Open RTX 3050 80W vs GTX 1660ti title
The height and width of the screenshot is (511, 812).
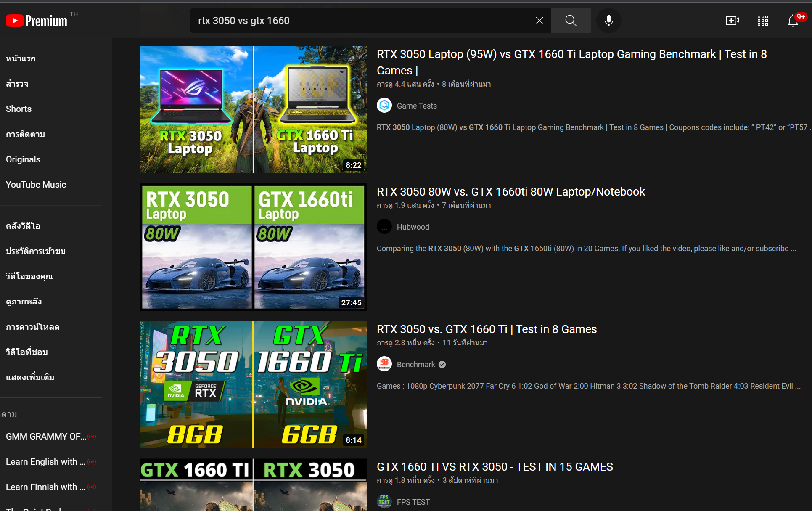[510, 192]
